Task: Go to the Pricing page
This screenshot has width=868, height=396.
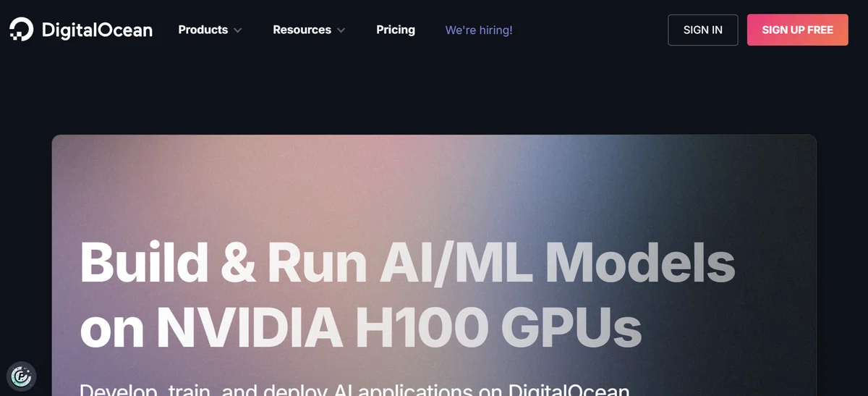Action: coord(396,30)
